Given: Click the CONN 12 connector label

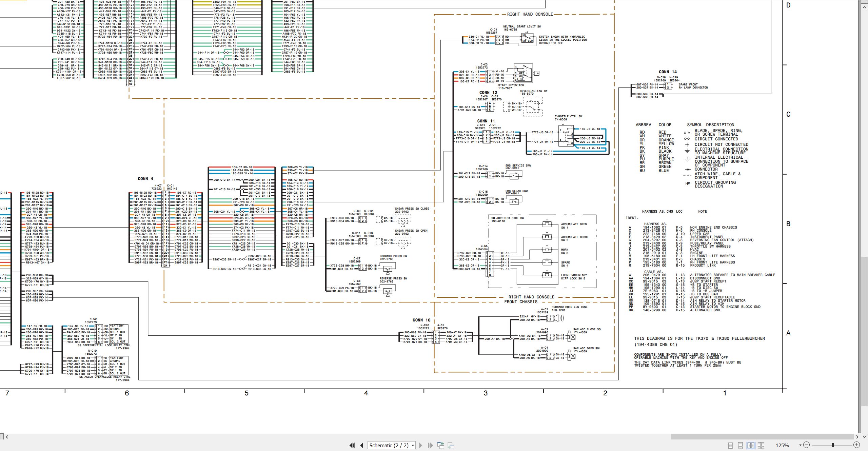Looking at the screenshot, I should click(x=488, y=93).
